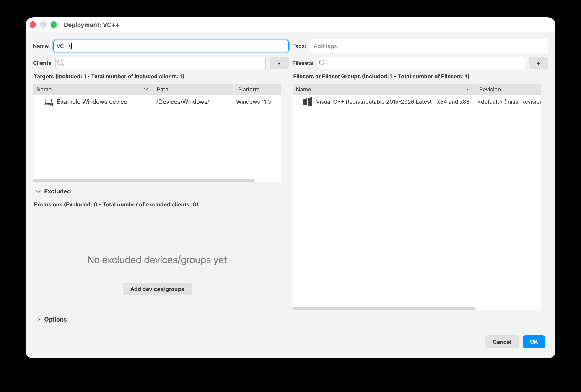Click into the Filesets search box
Screen dimensions: 581x392
click(x=421, y=63)
